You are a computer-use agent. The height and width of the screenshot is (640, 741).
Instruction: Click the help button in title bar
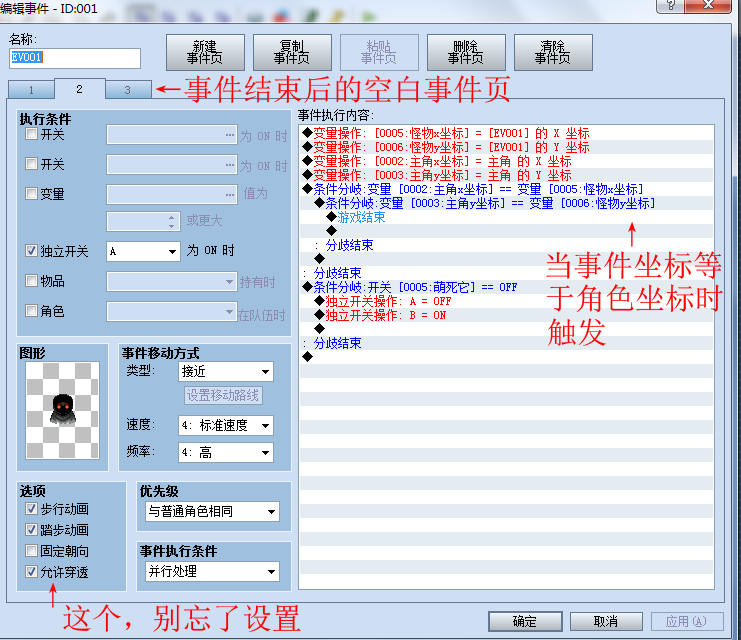pyautogui.click(x=670, y=6)
